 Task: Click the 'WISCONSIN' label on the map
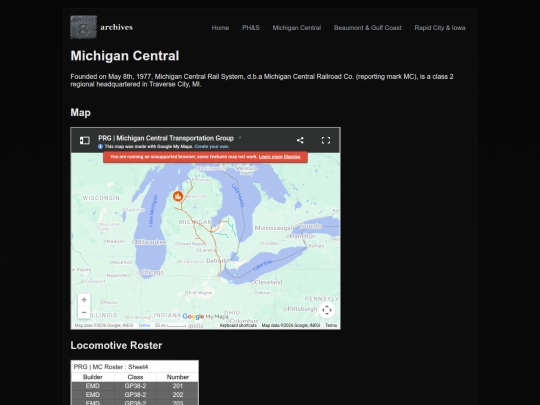[101, 198]
